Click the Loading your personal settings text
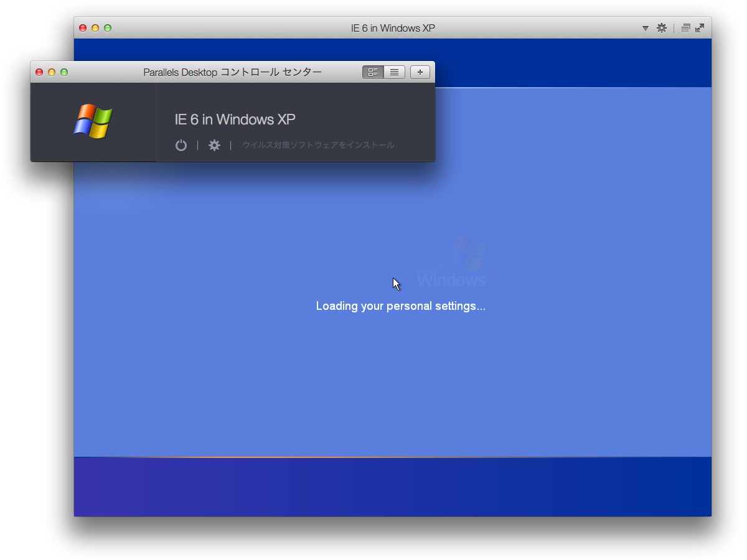Viewport: 747px width, 560px height. coord(401,306)
